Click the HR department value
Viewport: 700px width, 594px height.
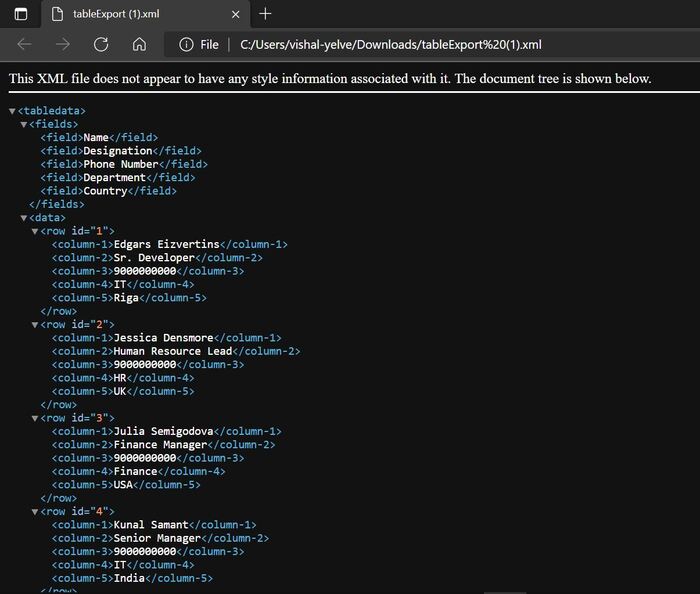pyautogui.click(x=120, y=378)
